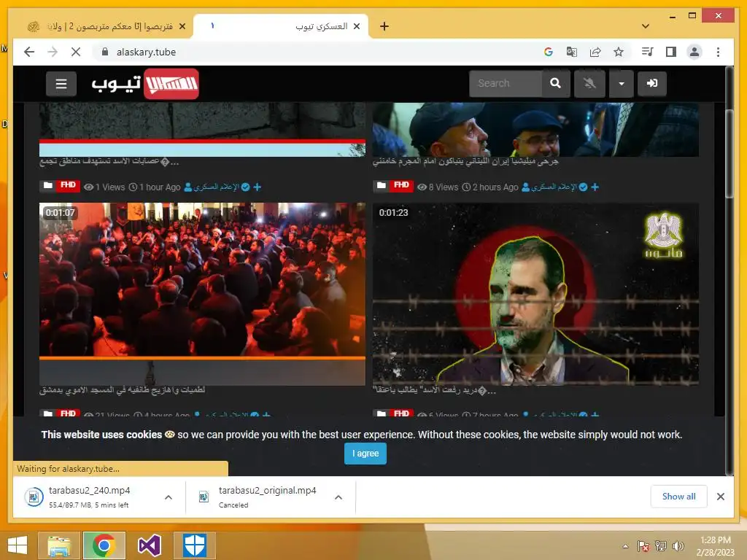Open Visual Studio from taskbar
The image size is (747, 560).
[x=149, y=545]
